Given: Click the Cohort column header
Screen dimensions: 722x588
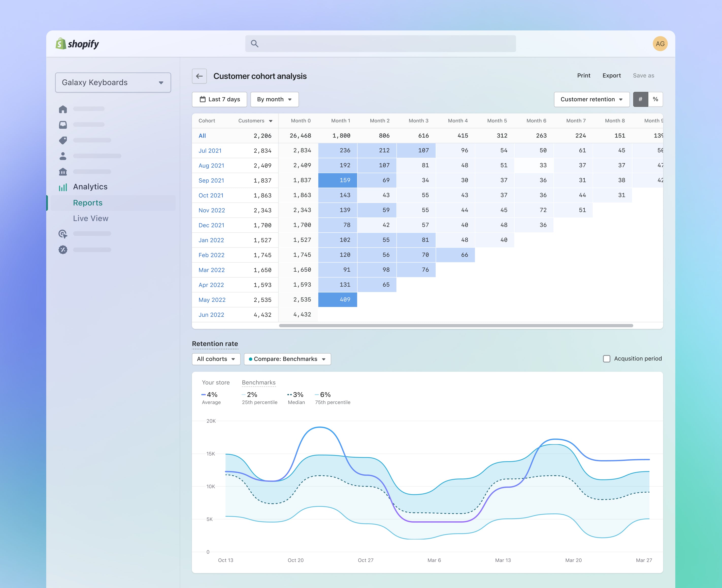Looking at the screenshot, I should (207, 121).
